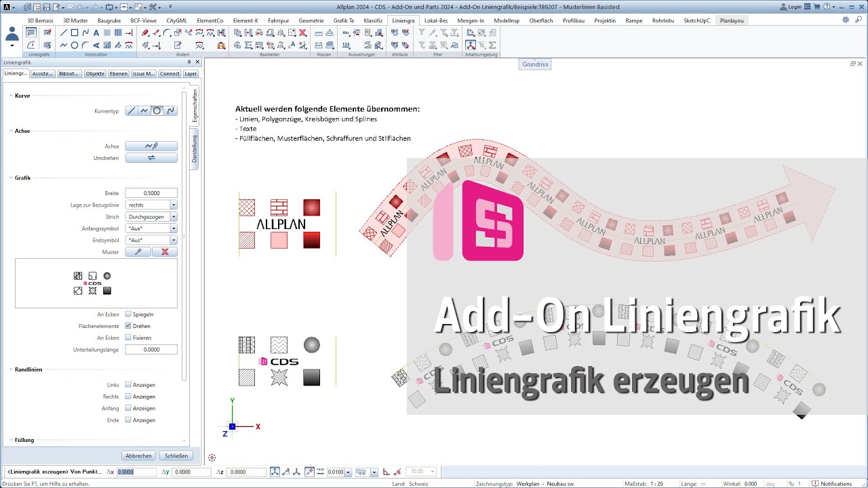Switch to the Ebenen palette tab
This screenshot has height=488, width=868.
119,73
